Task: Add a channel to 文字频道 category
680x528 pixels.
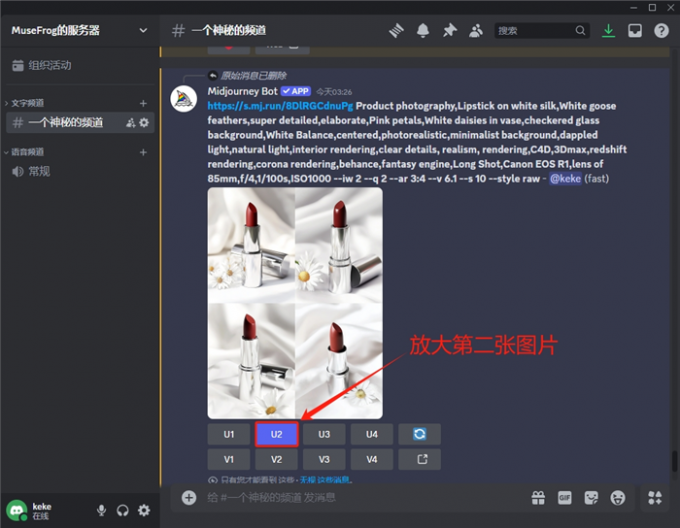Action: point(143,103)
